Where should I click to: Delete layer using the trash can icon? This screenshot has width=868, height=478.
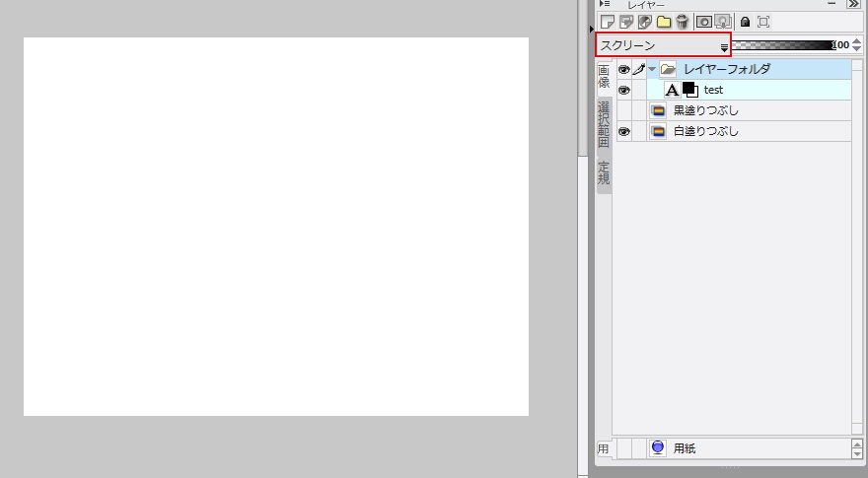click(x=682, y=22)
